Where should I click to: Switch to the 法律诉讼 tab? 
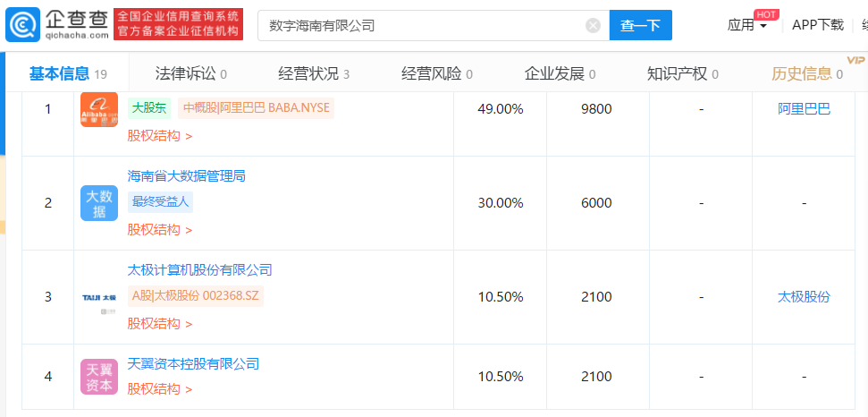(x=191, y=73)
